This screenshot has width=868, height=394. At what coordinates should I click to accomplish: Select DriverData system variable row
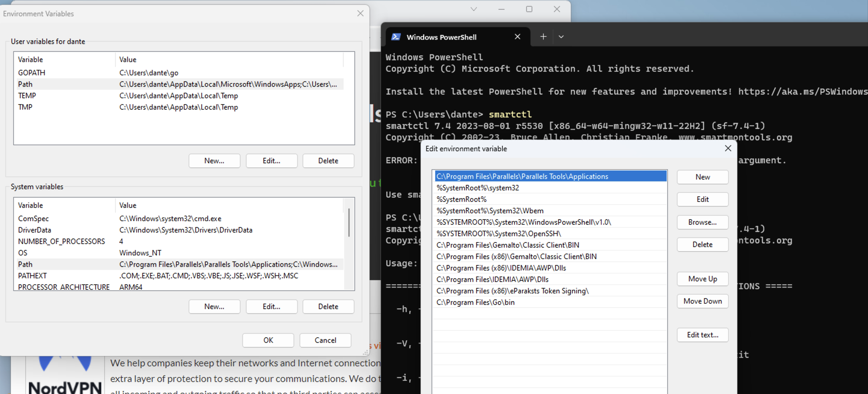[180, 230]
